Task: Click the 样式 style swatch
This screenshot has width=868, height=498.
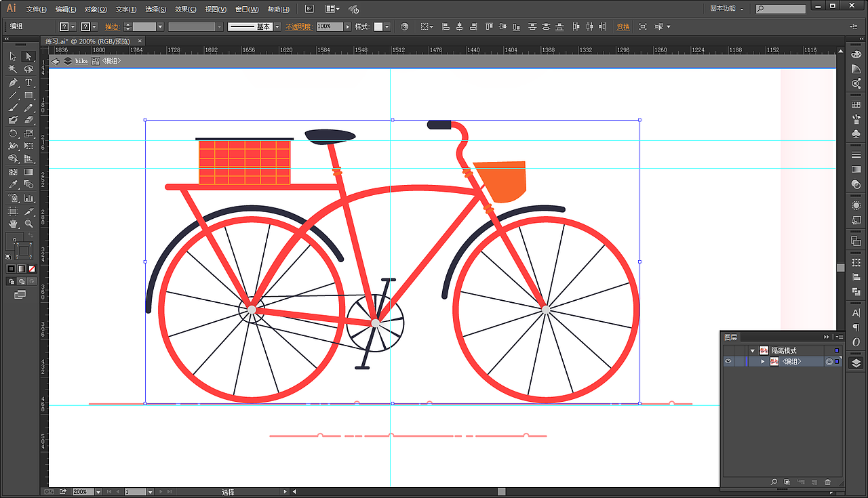Action: tap(379, 26)
